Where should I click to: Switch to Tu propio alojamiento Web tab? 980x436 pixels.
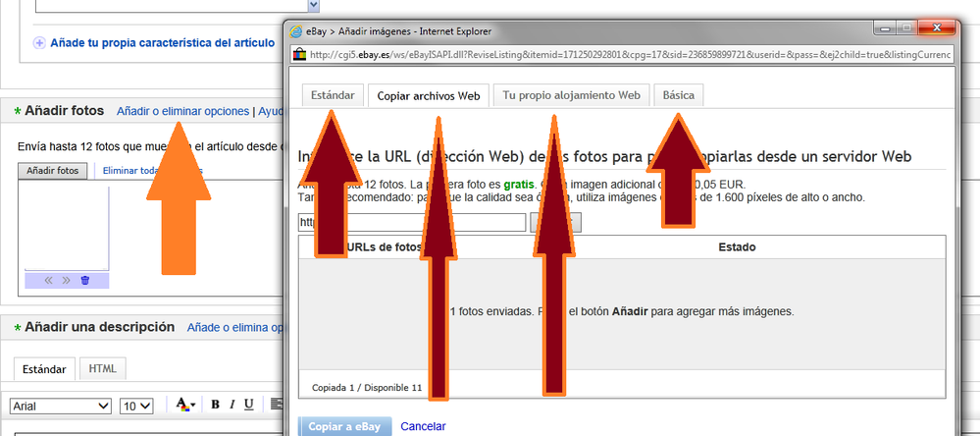tap(571, 95)
